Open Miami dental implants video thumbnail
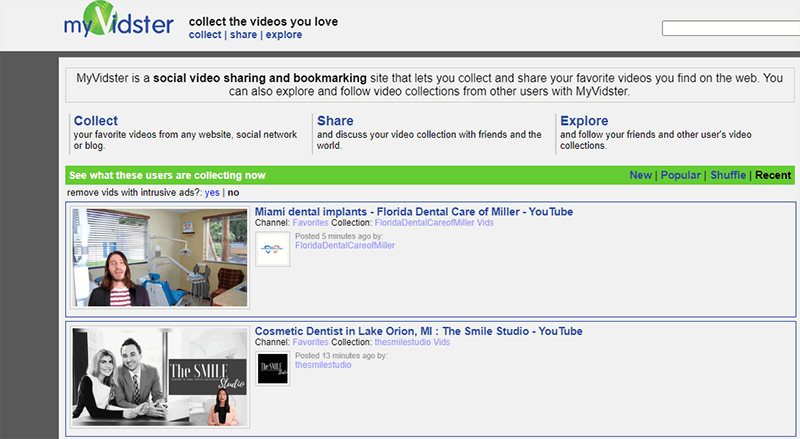Image resolution: width=800 pixels, height=439 pixels. 160,257
